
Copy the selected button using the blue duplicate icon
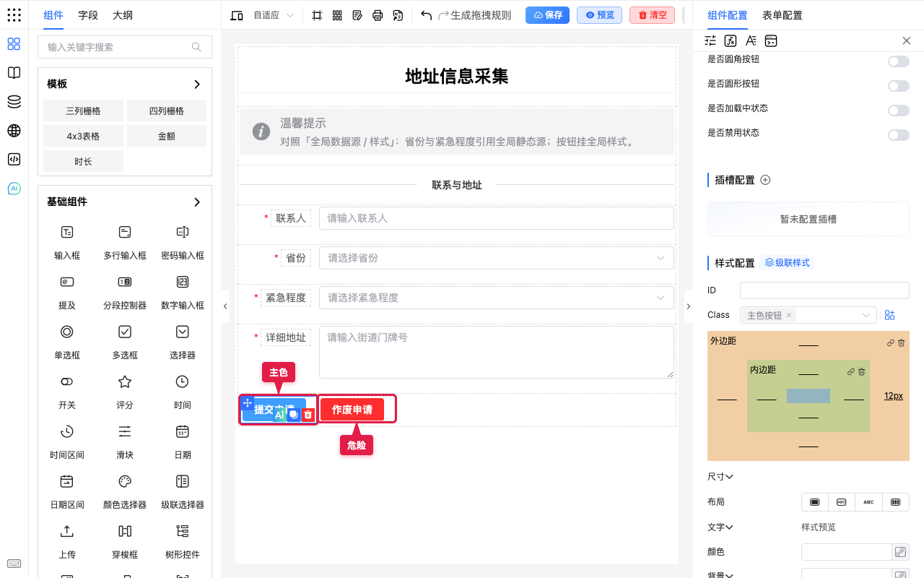[293, 415]
